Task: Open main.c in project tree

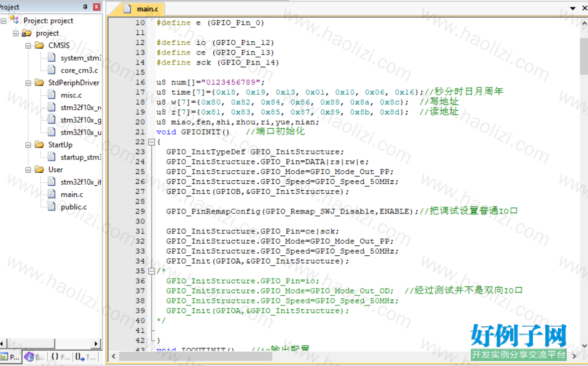Action: tap(72, 195)
